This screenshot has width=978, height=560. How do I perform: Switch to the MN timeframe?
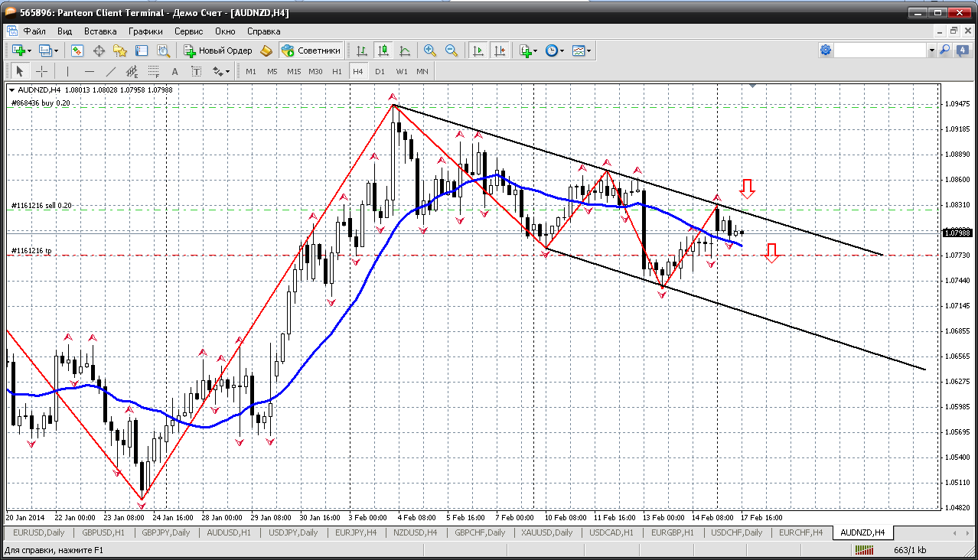[x=422, y=71]
